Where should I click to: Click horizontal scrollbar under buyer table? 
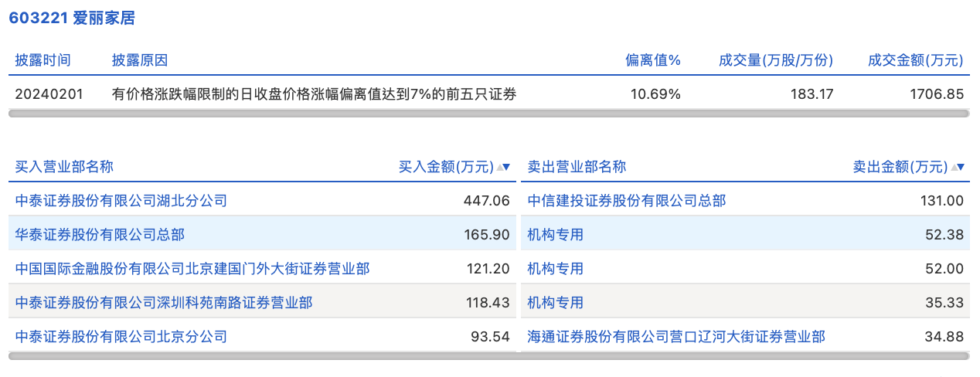[262, 355]
